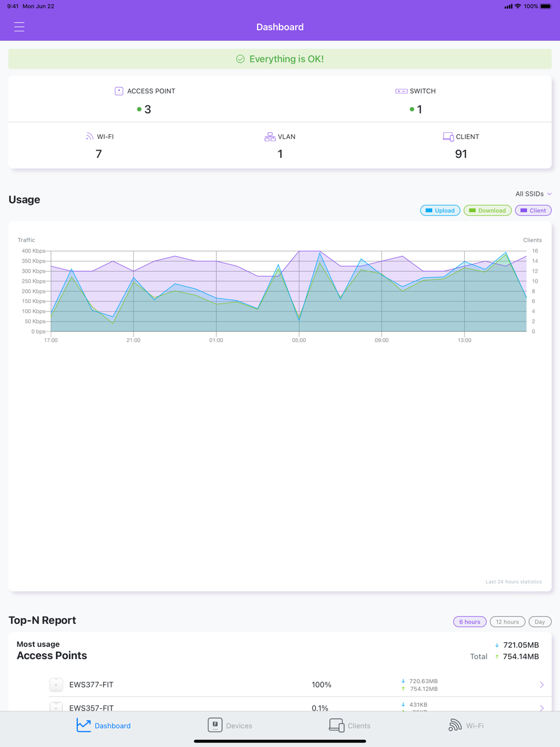Toggle the Download series in chart
560x747 pixels.
(x=487, y=211)
